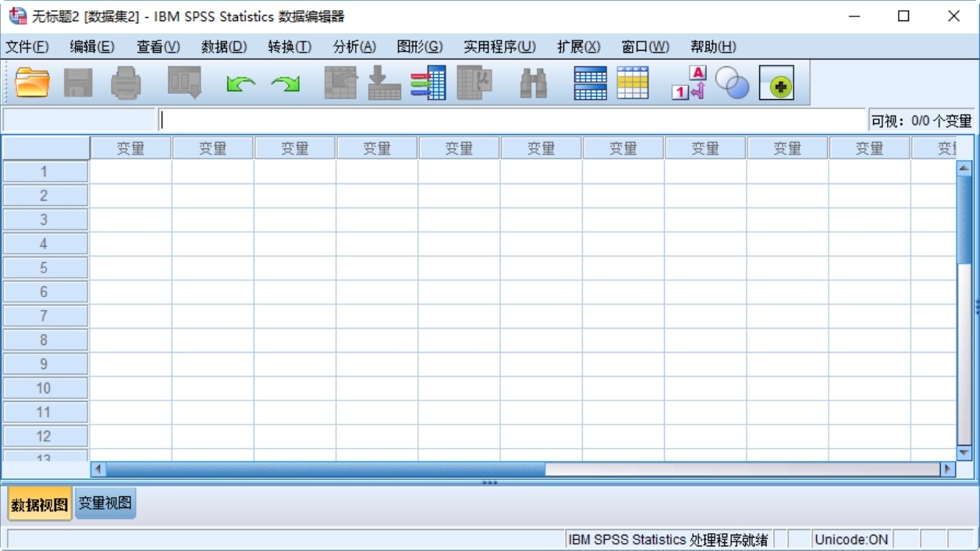Click the Insert Cases toolbar icon
Image resolution: width=980 pixels, height=551 pixels.
(591, 83)
